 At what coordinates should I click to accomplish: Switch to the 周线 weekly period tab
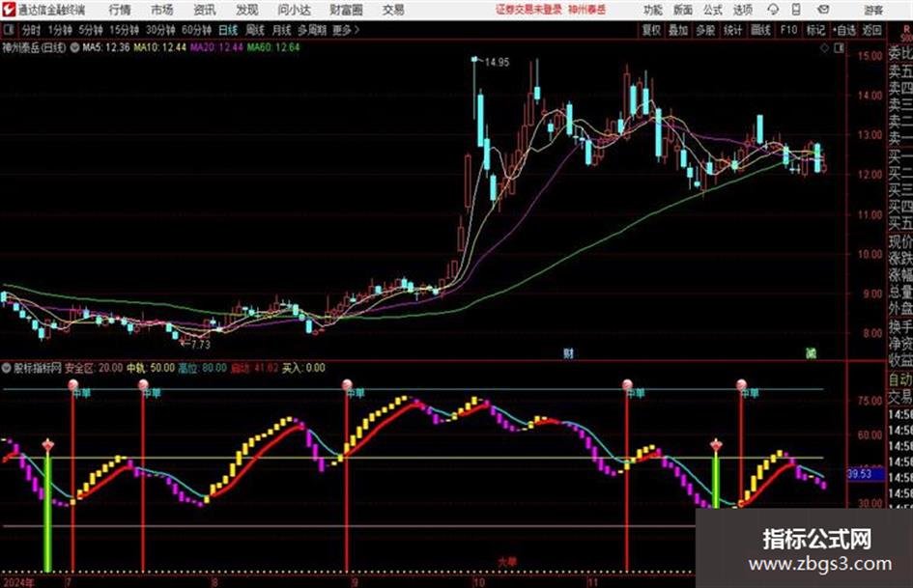coord(255,30)
